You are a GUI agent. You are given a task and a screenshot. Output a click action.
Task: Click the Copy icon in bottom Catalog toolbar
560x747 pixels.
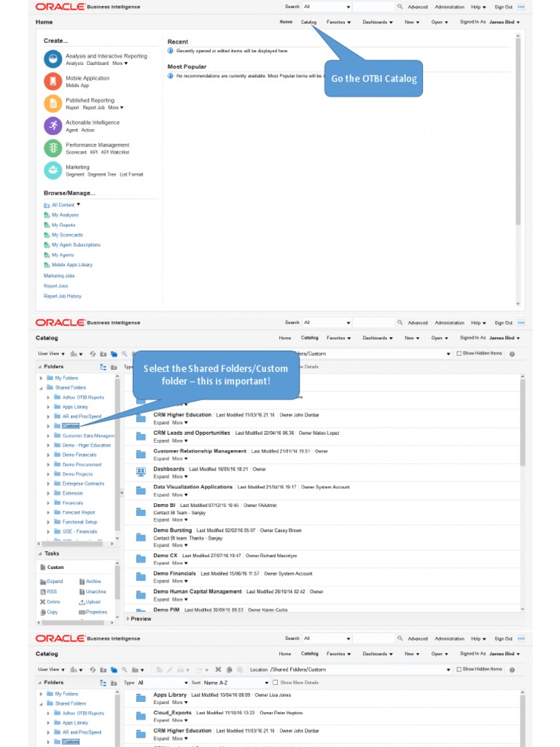pyautogui.click(x=229, y=670)
